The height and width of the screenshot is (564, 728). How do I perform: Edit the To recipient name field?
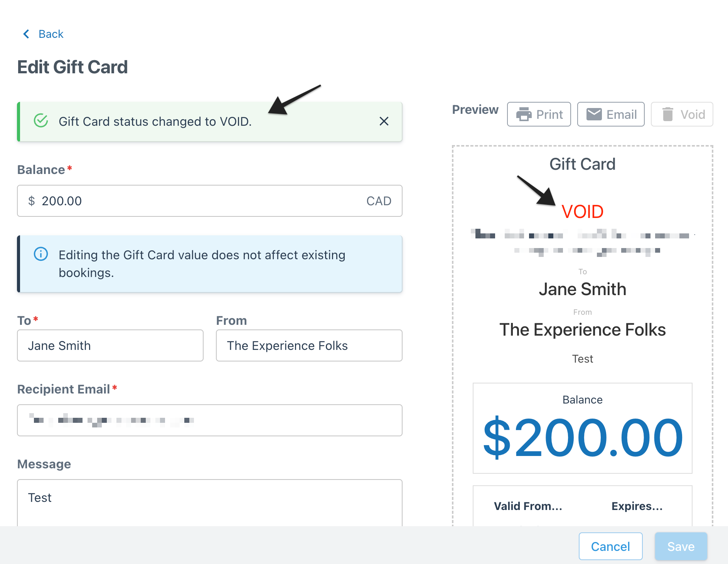pos(110,345)
